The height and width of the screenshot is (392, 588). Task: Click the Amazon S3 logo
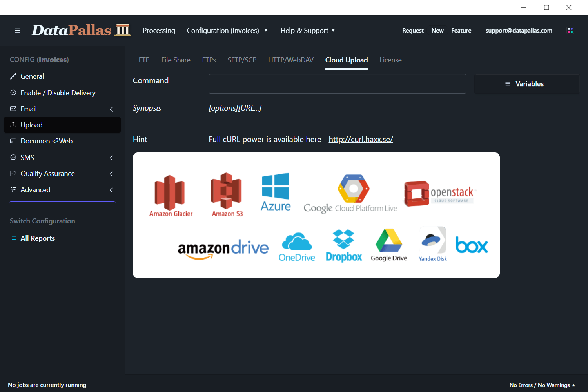pyautogui.click(x=227, y=195)
